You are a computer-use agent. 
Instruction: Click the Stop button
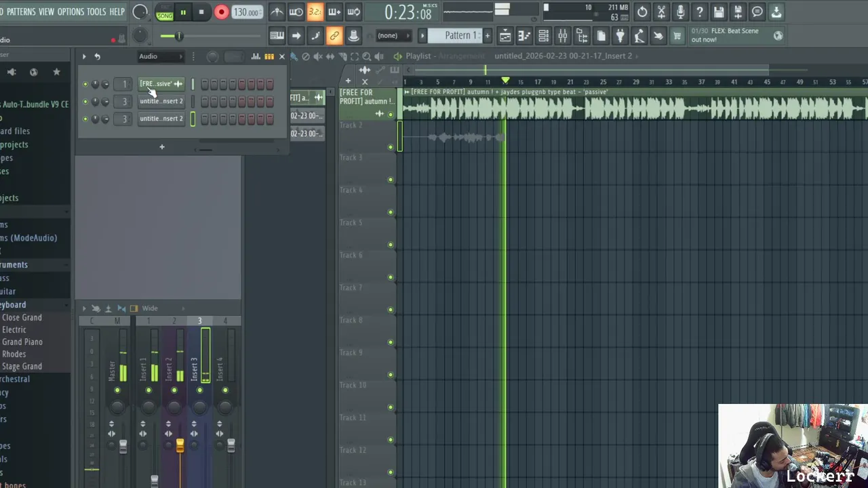[201, 12]
